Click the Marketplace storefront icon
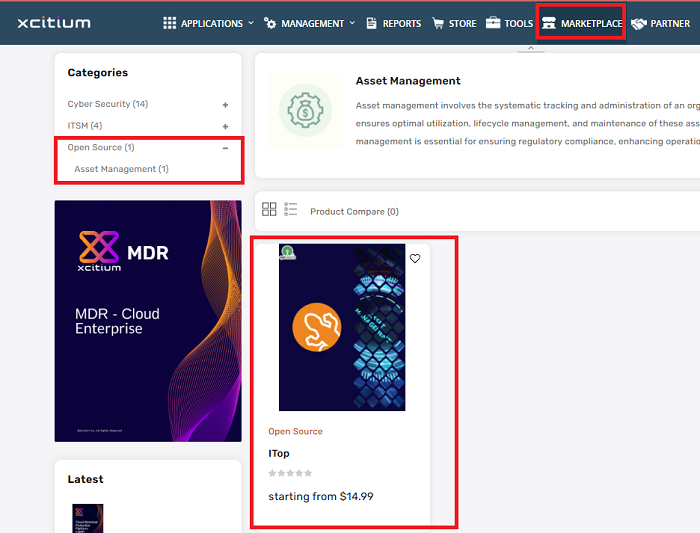 549,23
